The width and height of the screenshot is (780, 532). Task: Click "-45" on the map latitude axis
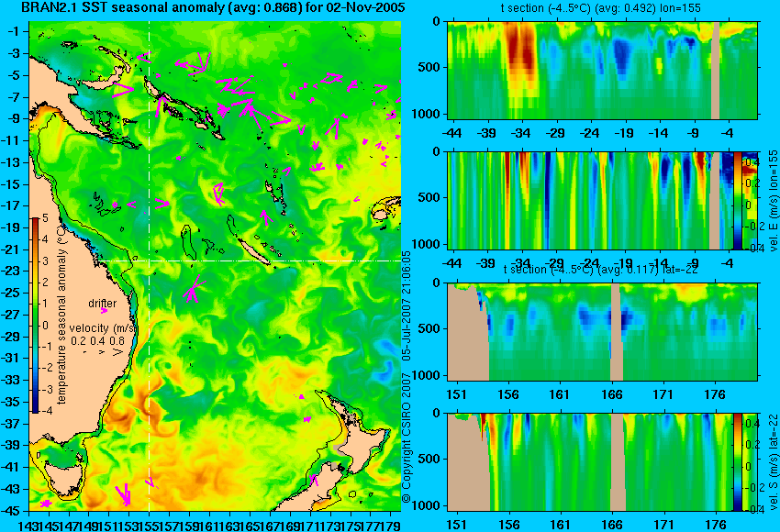click(x=12, y=511)
